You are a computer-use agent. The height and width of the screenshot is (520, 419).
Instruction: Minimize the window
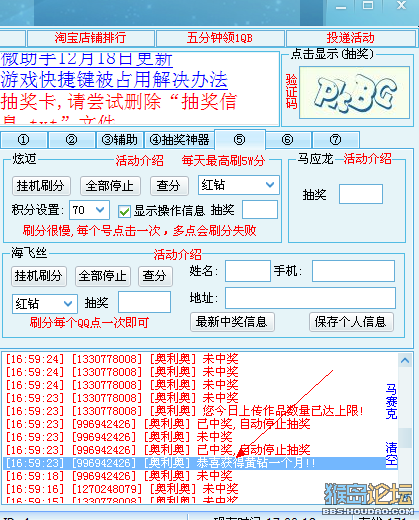point(341,7)
